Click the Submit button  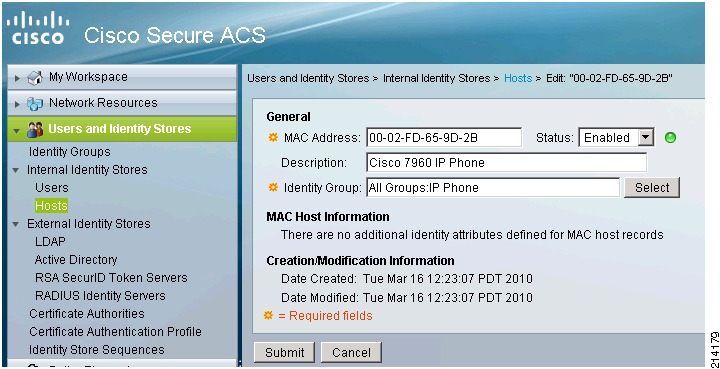(284, 352)
